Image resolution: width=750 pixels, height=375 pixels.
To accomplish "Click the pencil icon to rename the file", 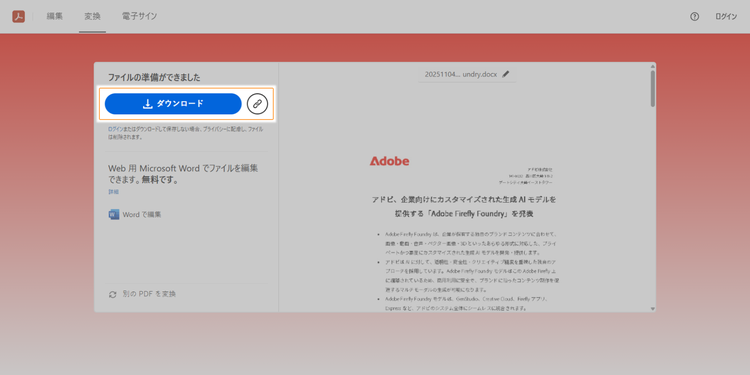I will 506,74.
